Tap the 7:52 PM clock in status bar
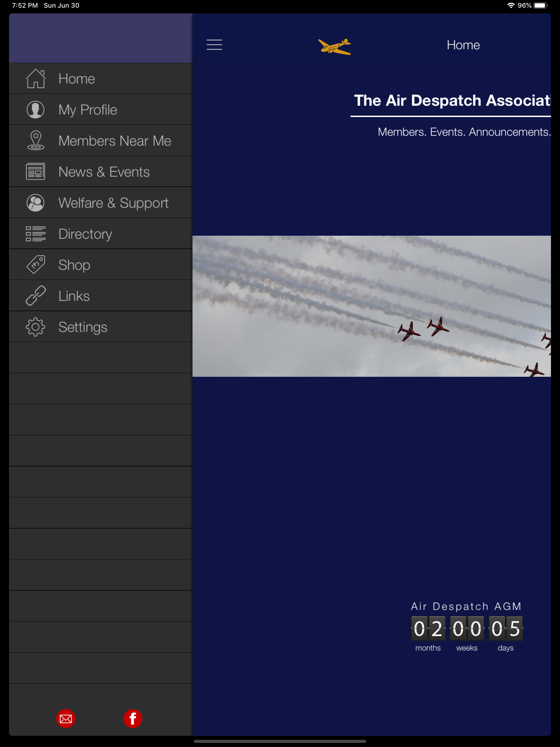This screenshot has width=560, height=747. [25, 5]
